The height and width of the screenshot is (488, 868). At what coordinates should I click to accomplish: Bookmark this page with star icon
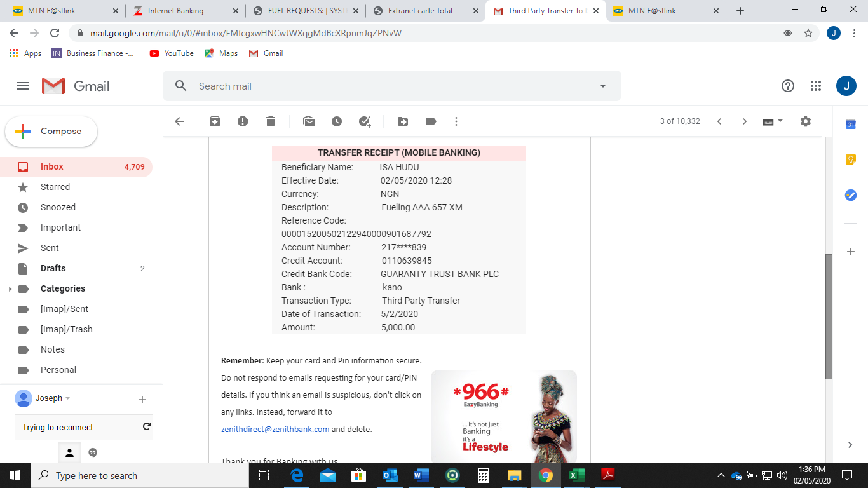(808, 33)
